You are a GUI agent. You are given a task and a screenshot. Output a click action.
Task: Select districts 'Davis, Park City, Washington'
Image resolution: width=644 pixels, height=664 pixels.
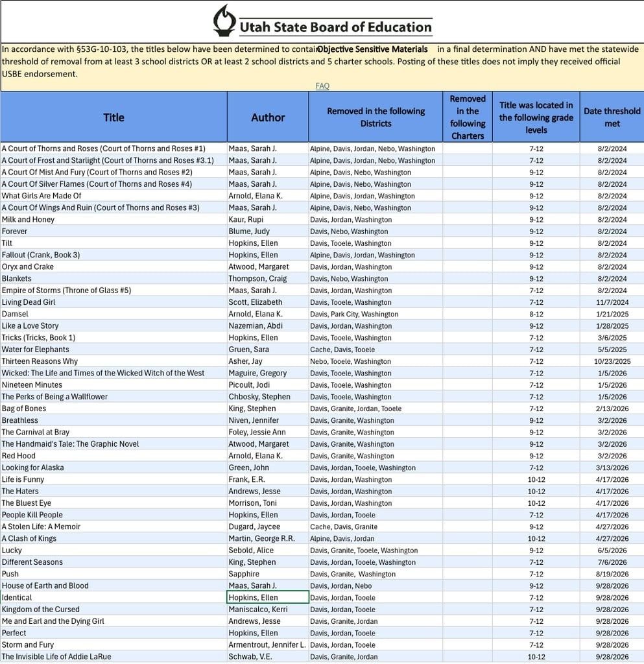pos(376,314)
